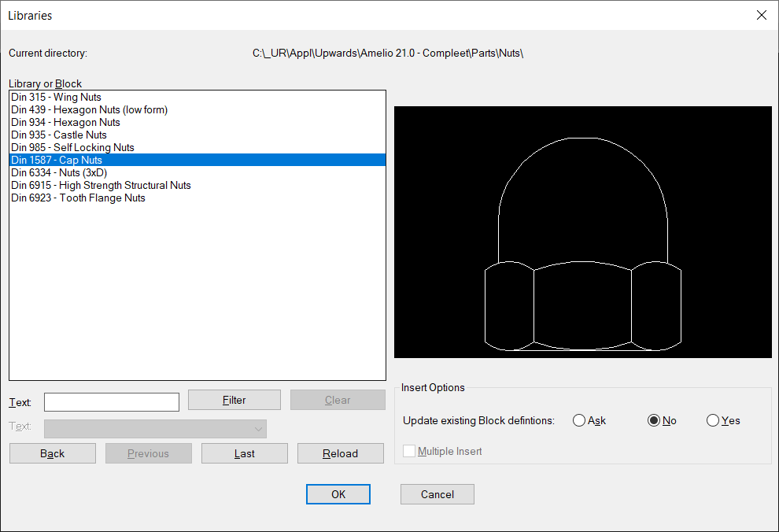Pick Din 935 - Castle Nuts
The image size is (779, 532).
tap(198, 135)
